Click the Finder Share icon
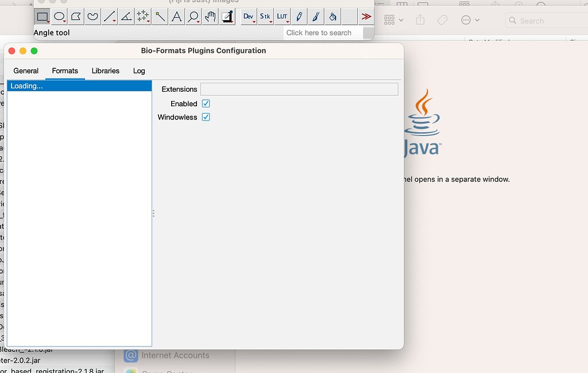588x373 pixels. [420, 20]
